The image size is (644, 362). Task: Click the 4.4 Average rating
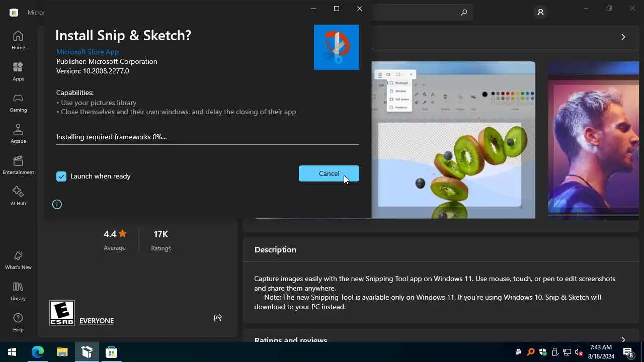[115, 240]
